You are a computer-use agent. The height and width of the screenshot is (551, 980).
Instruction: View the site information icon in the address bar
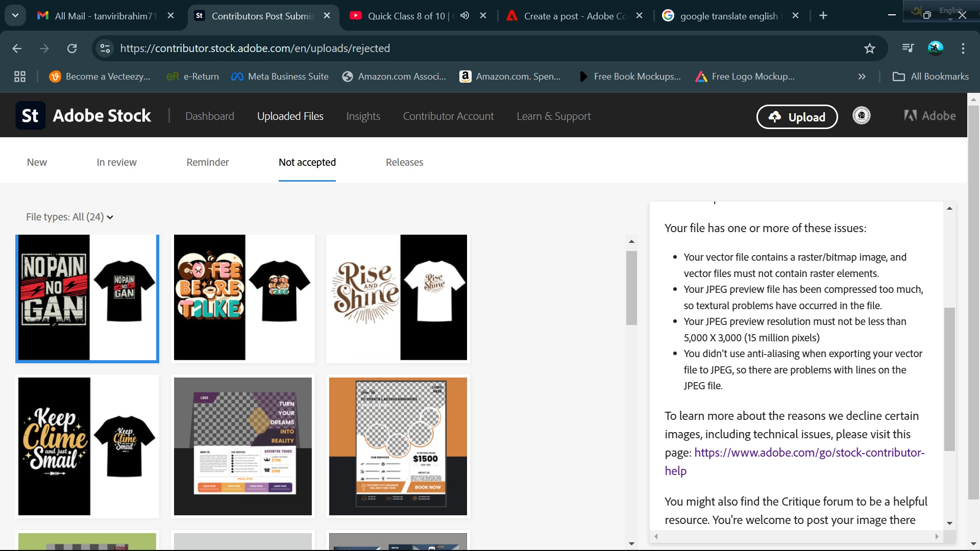coord(105,48)
